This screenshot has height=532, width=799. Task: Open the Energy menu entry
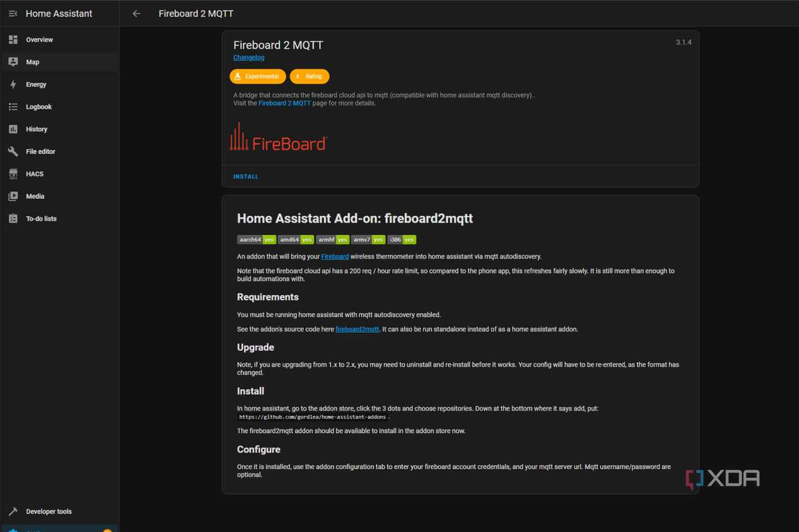point(59,84)
